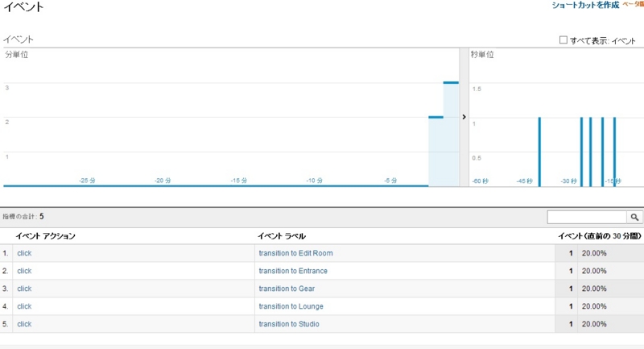The width and height of the screenshot is (644, 349).
Task: Click the search magnifier icon
Action: tap(634, 217)
